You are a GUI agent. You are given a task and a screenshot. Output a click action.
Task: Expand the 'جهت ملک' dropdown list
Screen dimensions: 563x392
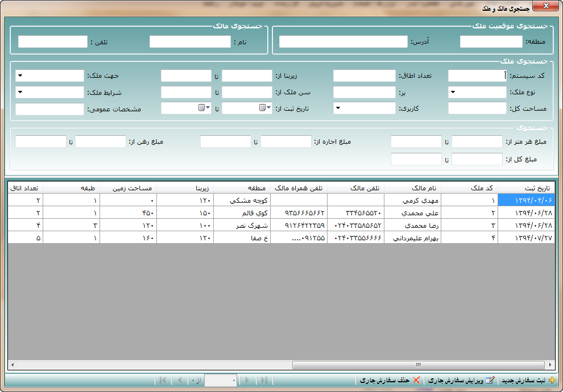[20, 76]
